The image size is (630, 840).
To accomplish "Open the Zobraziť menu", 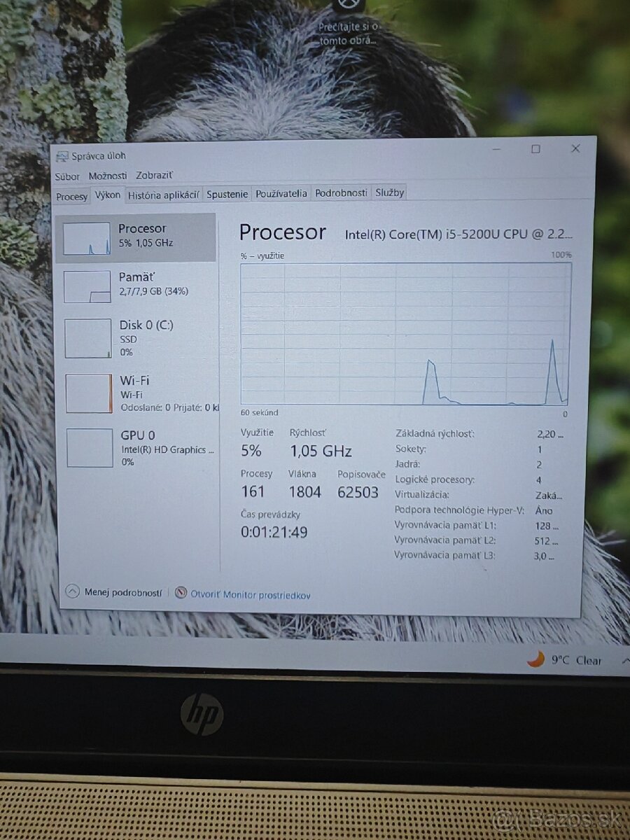I will coord(153,176).
